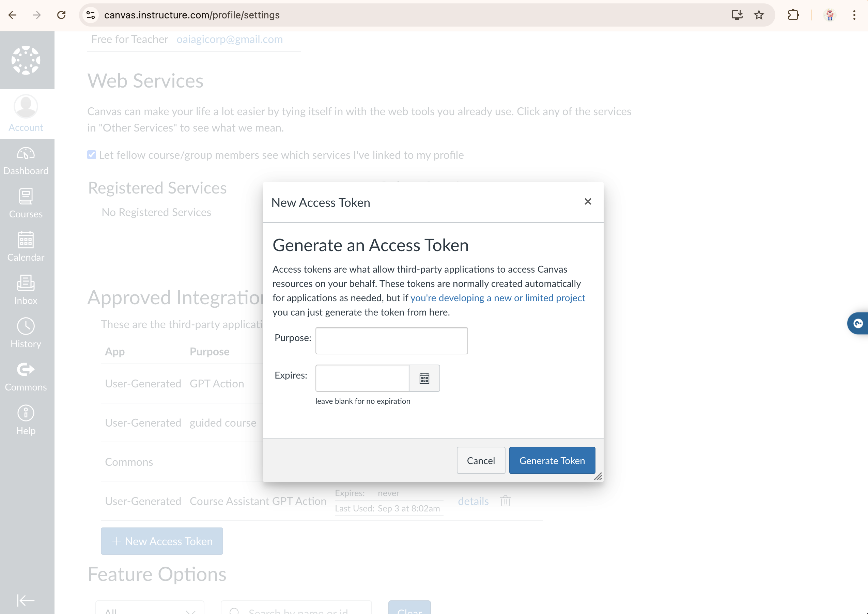The width and height of the screenshot is (868, 614).
Task: Open the Canvas Calendar
Action: click(x=26, y=246)
